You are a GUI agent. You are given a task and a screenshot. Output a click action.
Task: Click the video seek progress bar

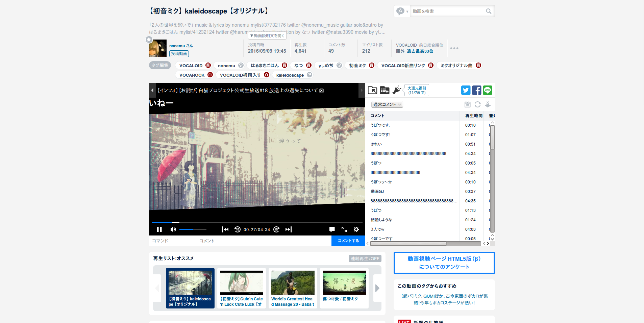(x=257, y=222)
